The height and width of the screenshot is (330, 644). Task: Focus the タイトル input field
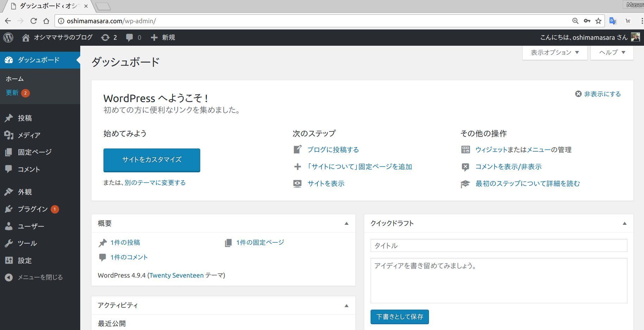(499, 246)
